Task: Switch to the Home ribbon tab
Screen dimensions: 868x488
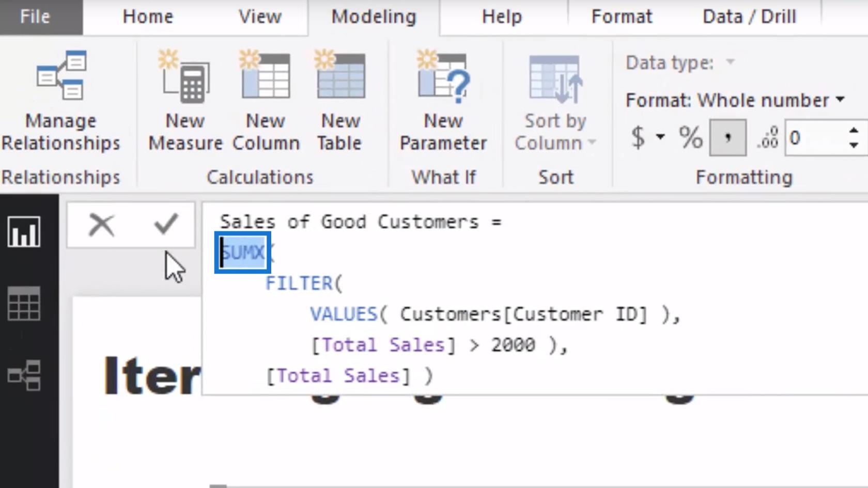Action: click(148, 17)
